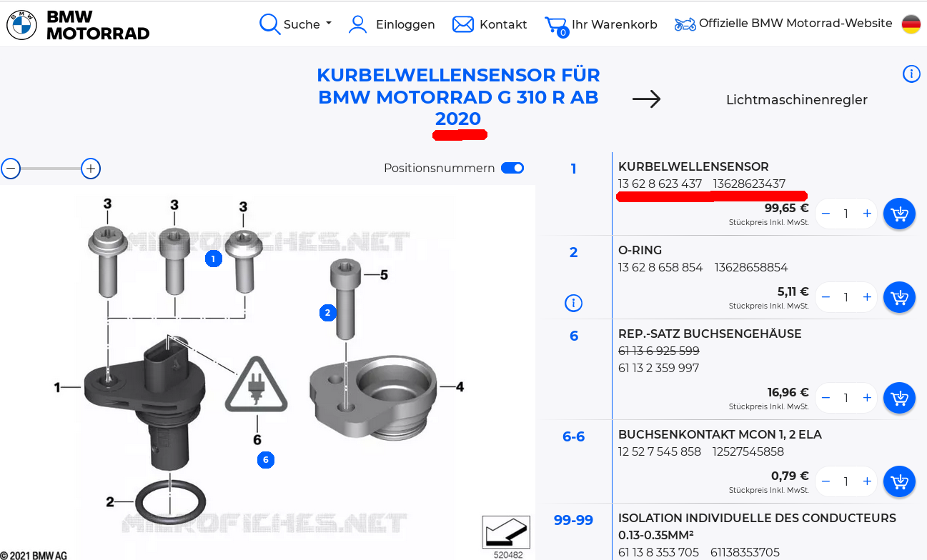Add O-Ring to cart
This screenshot has width=927, height=560.
[899, 297]
